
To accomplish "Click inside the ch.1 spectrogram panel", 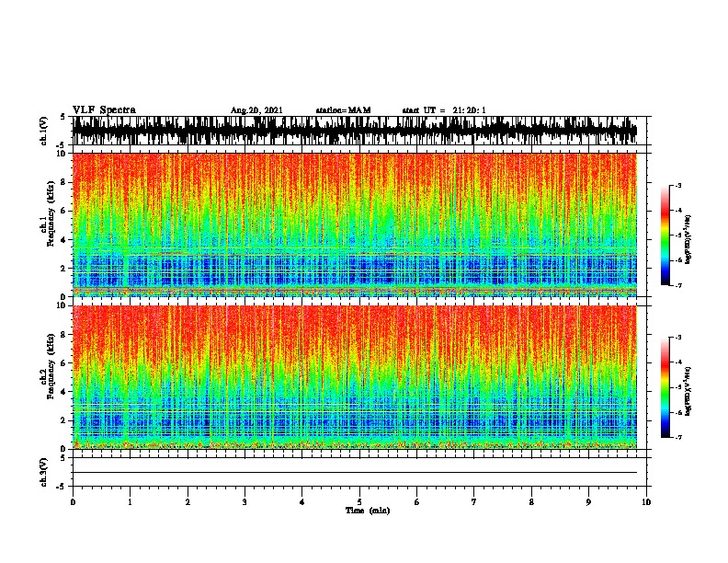I will 355,224.
